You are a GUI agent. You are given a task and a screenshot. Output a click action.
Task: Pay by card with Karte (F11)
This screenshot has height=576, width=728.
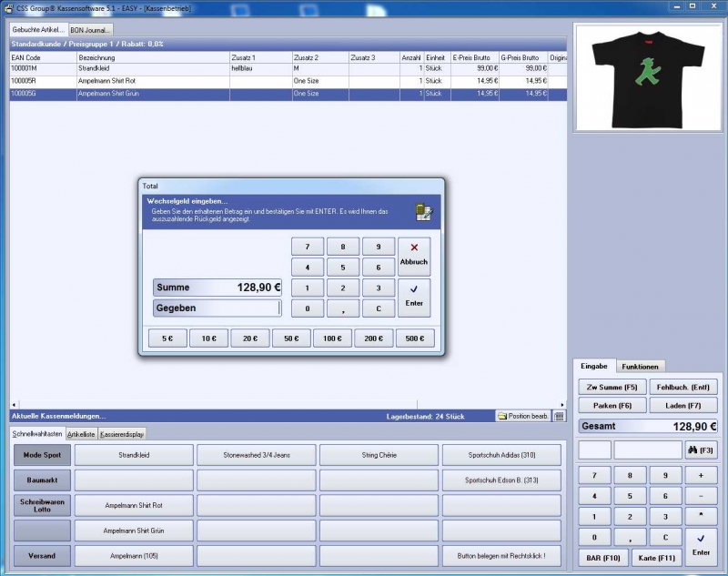click(656, 558)
